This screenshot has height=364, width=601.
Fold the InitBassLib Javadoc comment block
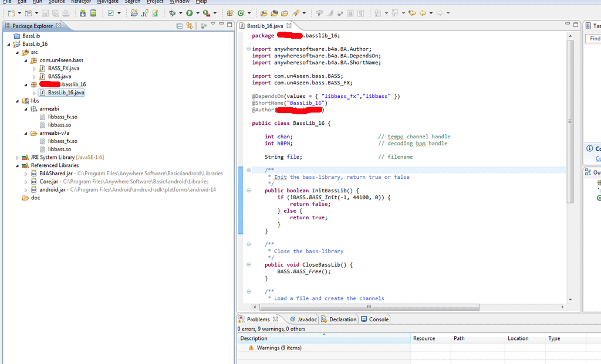coord(249,170)
